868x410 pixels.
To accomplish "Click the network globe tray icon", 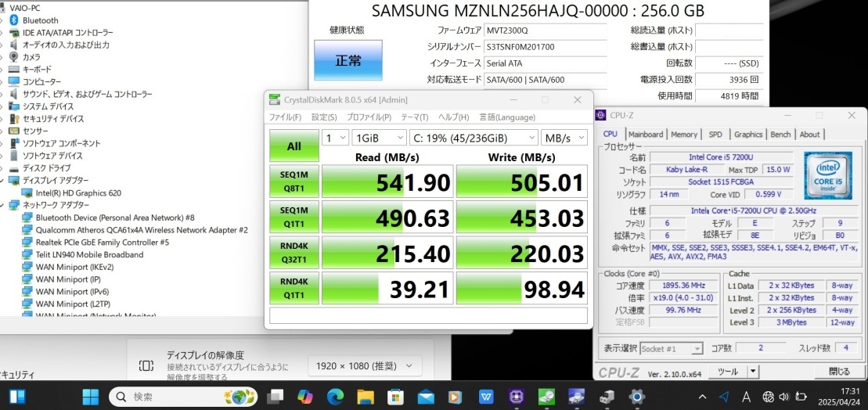I will pyautogui.click(x=769, y=396).
